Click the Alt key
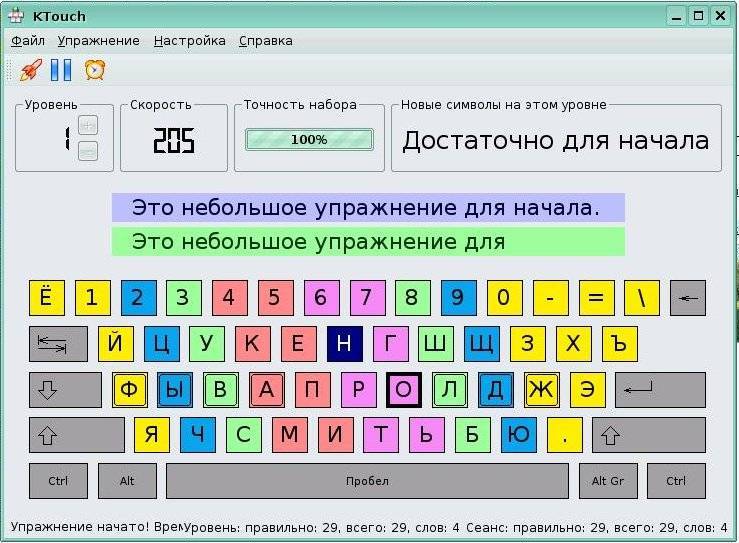The height and width of the screenshot is (543, 739). point(127,481)
